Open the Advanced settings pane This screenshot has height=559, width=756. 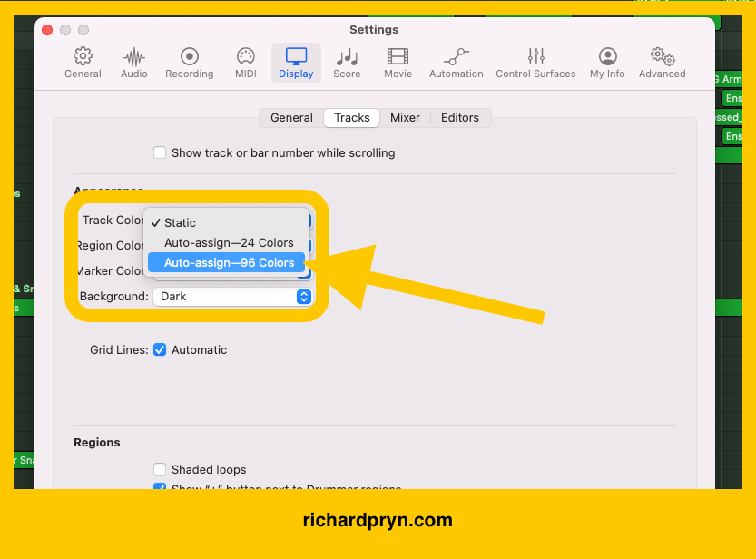662,64
